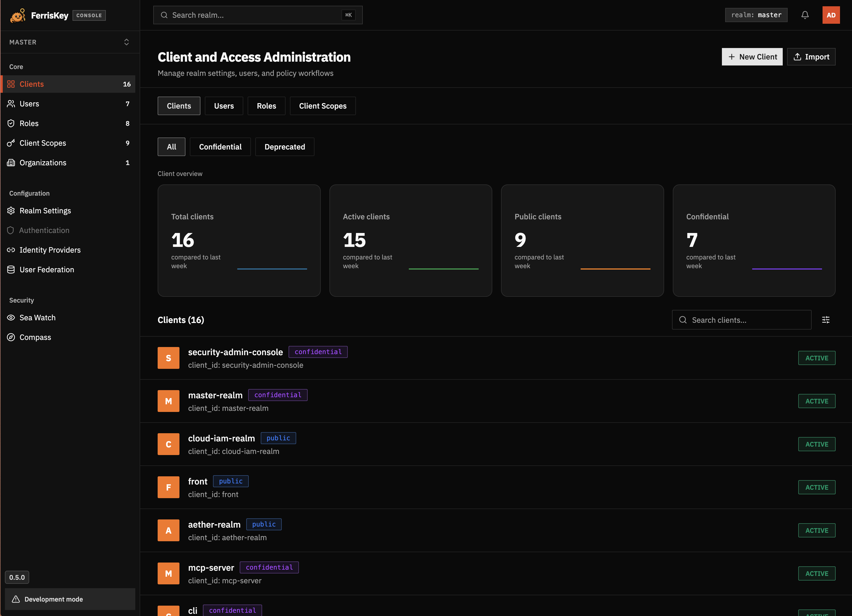Open the front client name
The image size is (852, 616).
point(198,482)
